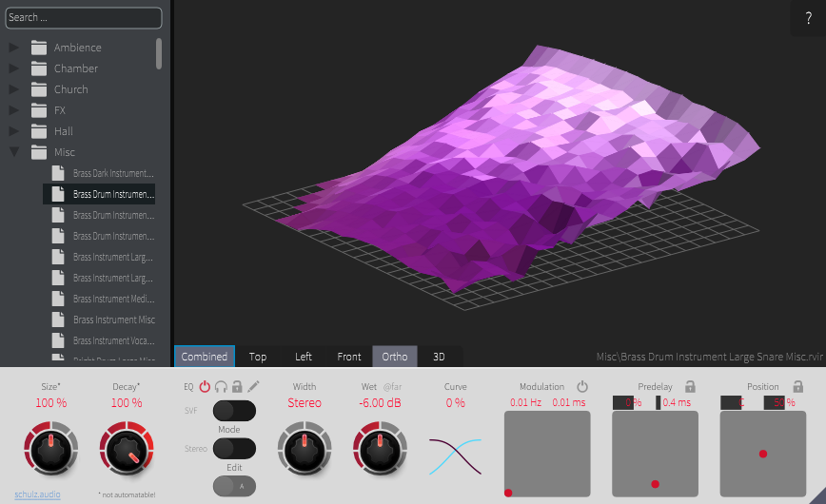This screenshot has height=504, width=826.
Task: Toggle the EQ lock icon
Action: 237,387
